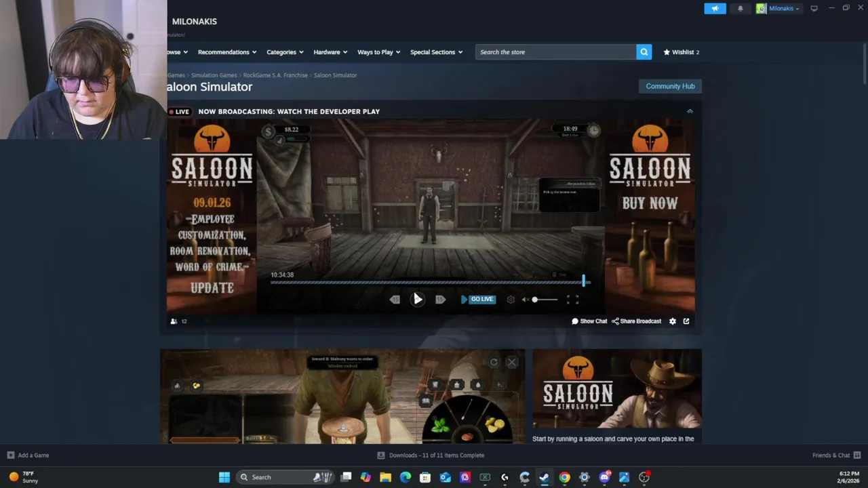Collapse the broadcast section chevron
This screenshot has height=488, width=868.
[x=690, y=111]
